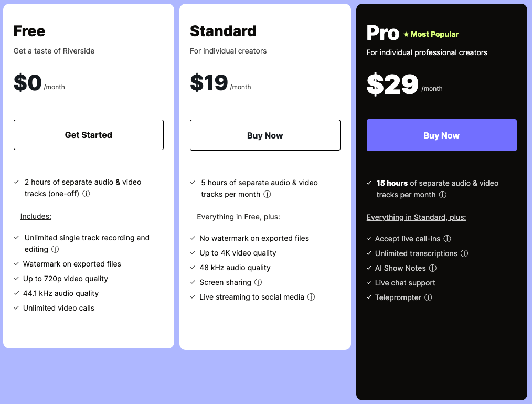Image resolution: width=532 pixels, height=404 pixels.
Task: Click info icon next to Free plan's 2 hours
Action: 87,194
